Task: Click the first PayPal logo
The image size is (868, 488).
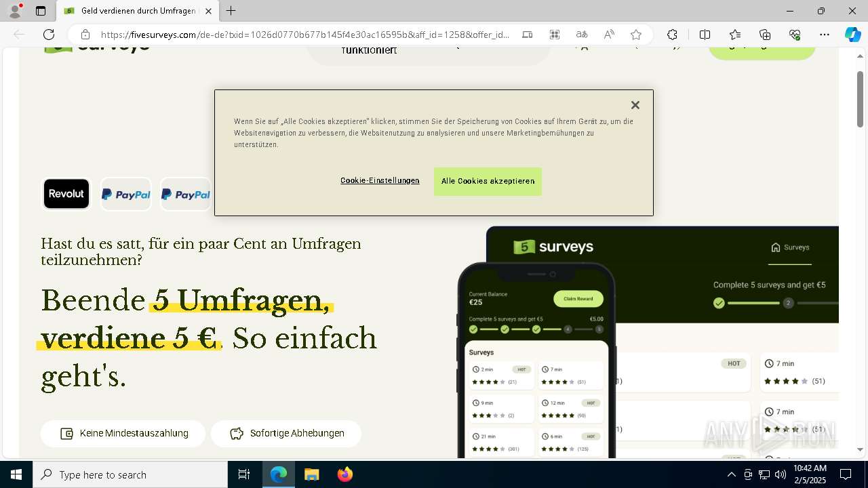Action: tap(126, 195)
